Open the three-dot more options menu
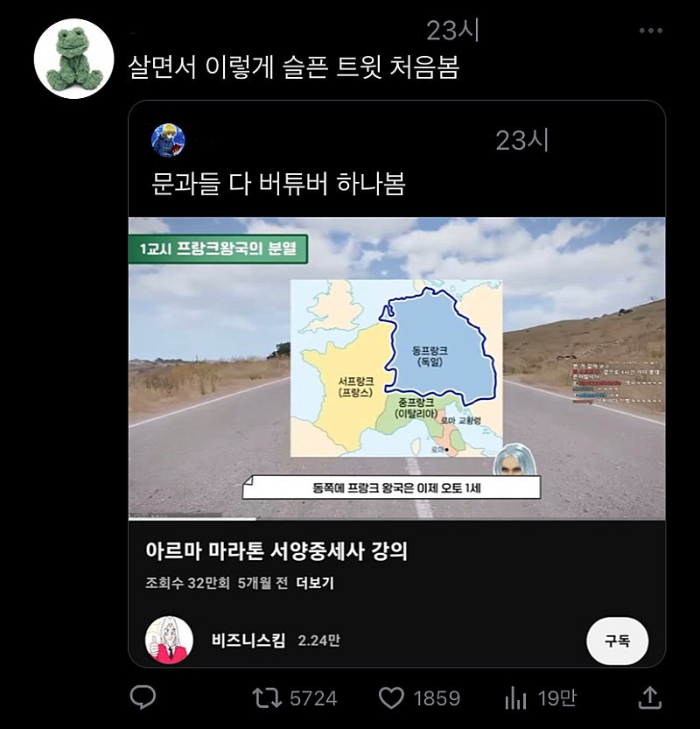 (x=651, y=31)
